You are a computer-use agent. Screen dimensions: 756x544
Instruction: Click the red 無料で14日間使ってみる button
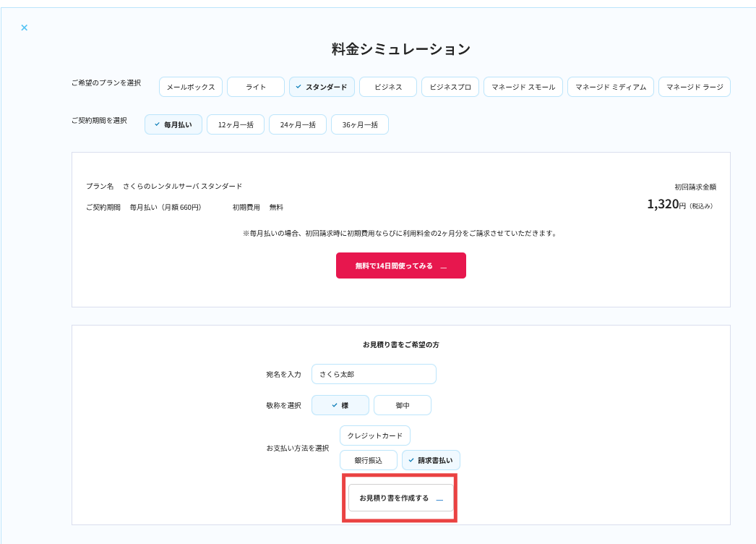(401, 265)
